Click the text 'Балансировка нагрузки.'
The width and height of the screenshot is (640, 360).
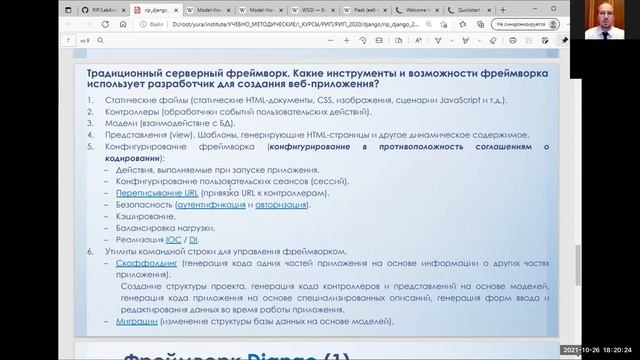[165, 228]
